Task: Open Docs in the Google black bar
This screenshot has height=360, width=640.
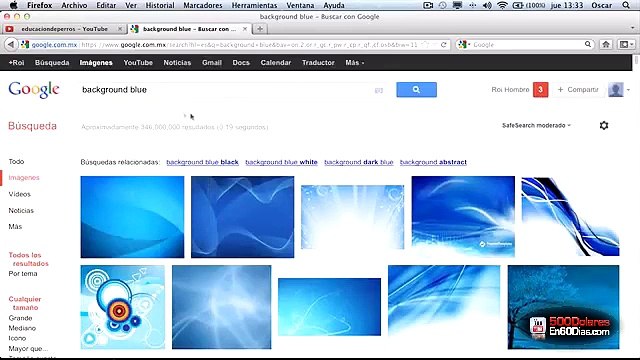Action: click(x=241, y=62)
